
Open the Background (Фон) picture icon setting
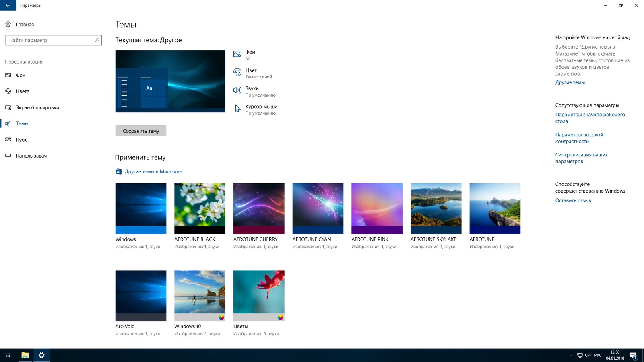[x=237, y=54]
